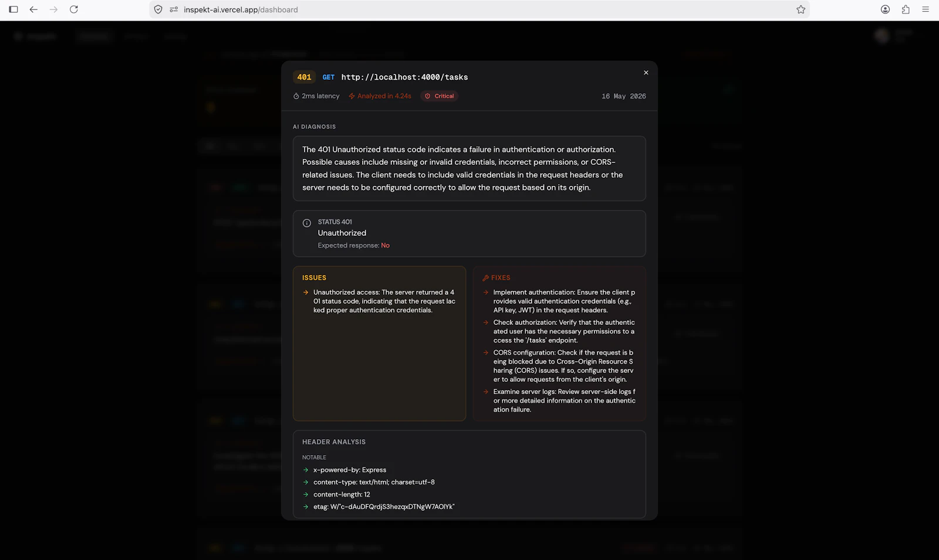Click the FIXES panel heading
Image resolution: width=939 pixels, height=560 pixels.
click(x=501, y=278)
